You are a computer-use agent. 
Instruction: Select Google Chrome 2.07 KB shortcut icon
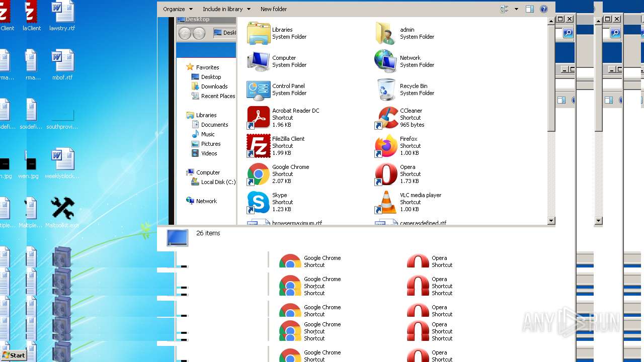(259, 174)
